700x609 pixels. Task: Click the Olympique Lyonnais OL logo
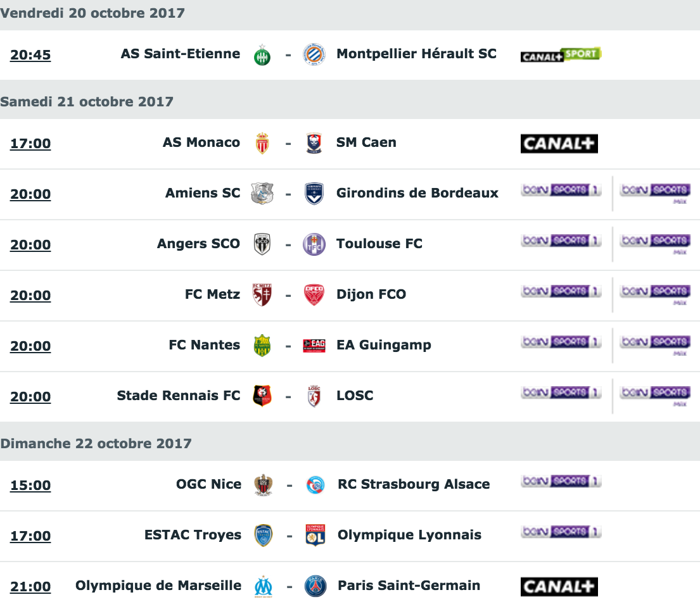(315, 536)
